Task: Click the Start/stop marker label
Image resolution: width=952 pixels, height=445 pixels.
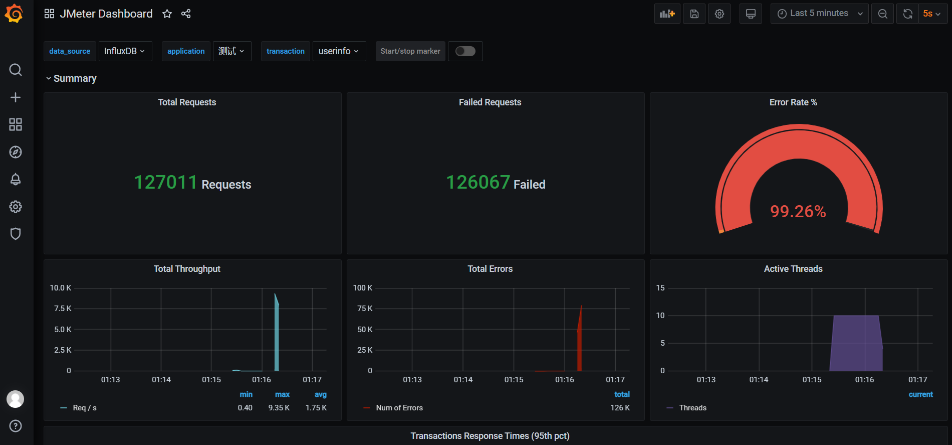Action: tap(410, 51)
